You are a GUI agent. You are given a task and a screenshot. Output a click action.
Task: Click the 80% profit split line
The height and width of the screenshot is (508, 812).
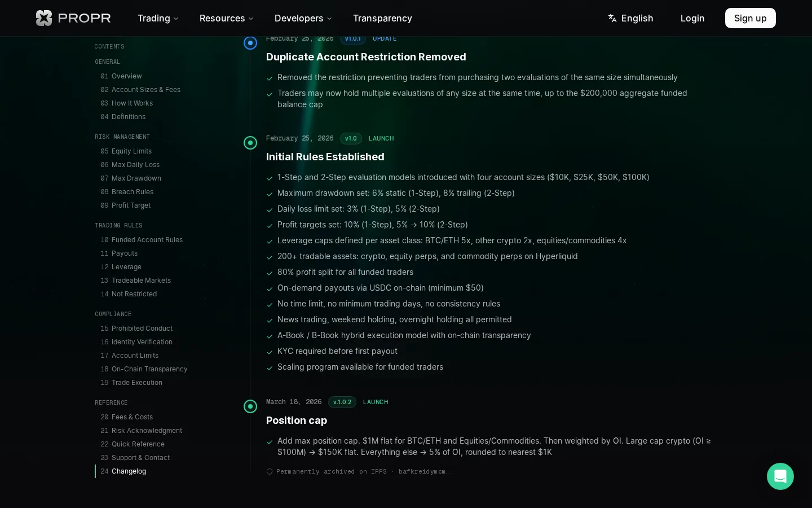point(345,272)
